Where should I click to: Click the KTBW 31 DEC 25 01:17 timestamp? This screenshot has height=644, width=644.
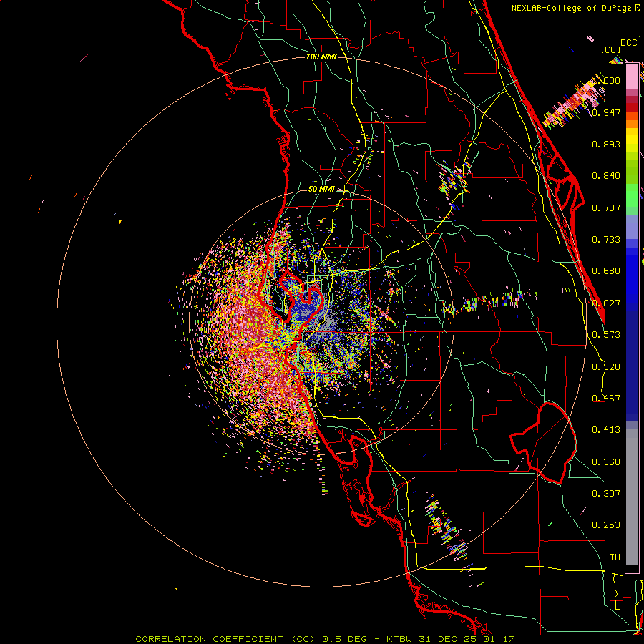pos(451,639)
